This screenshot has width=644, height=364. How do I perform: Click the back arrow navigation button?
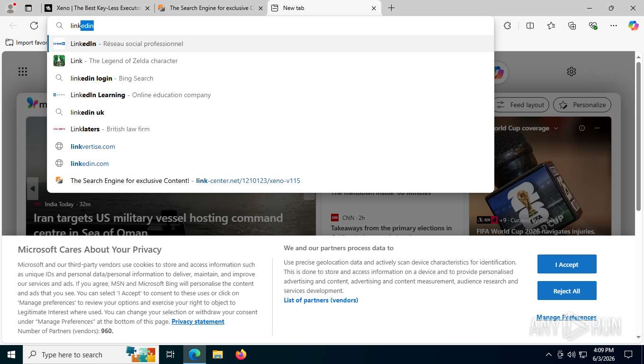click(13, 26)
